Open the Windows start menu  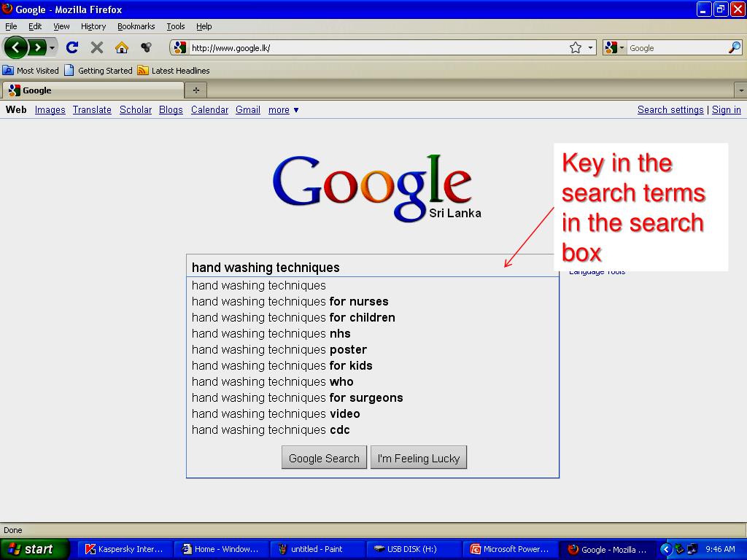(x=34, y=549)
